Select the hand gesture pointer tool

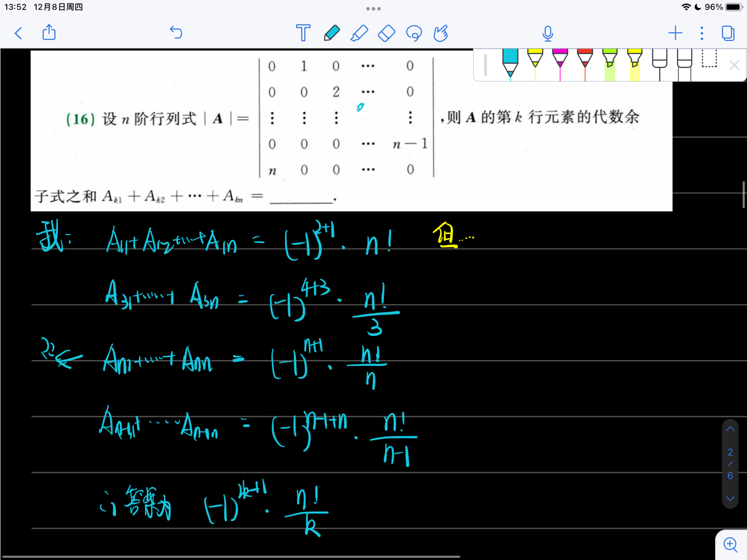tap(441, 33)
